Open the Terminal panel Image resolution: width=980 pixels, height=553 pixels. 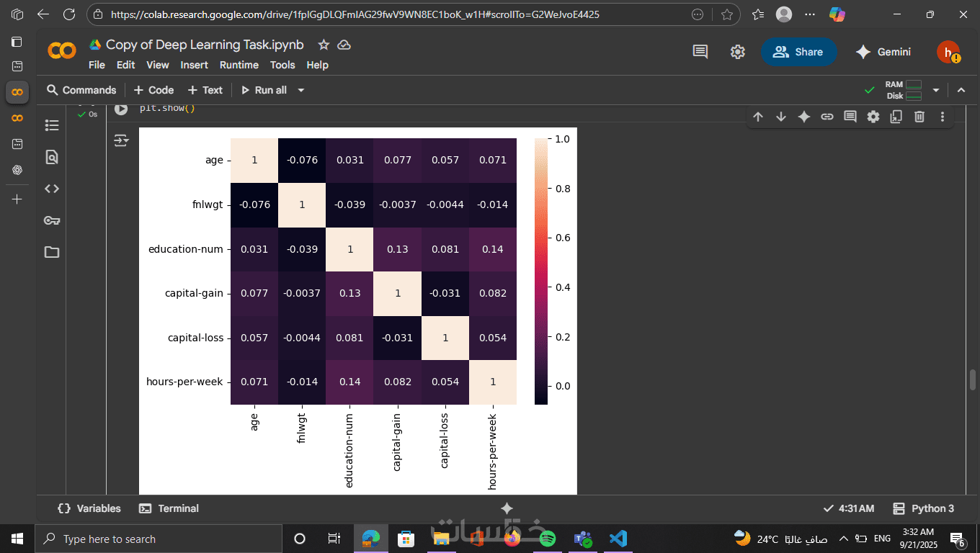point(169,508)
